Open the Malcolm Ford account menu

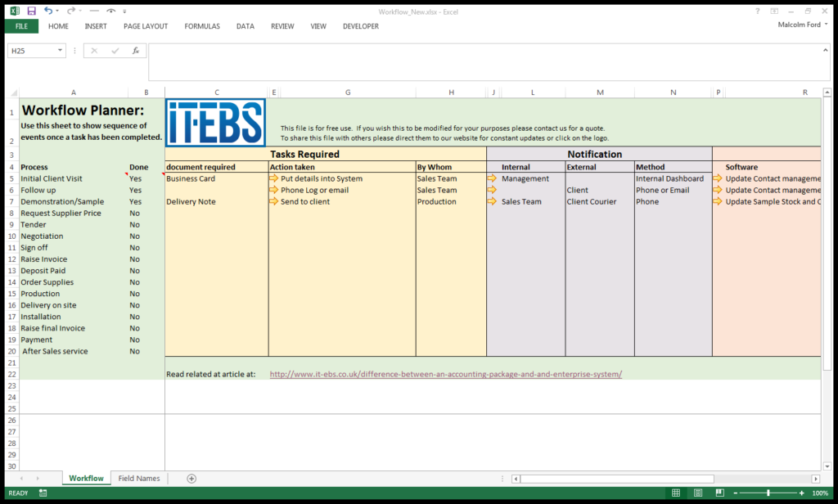click(x=802, y=25)
